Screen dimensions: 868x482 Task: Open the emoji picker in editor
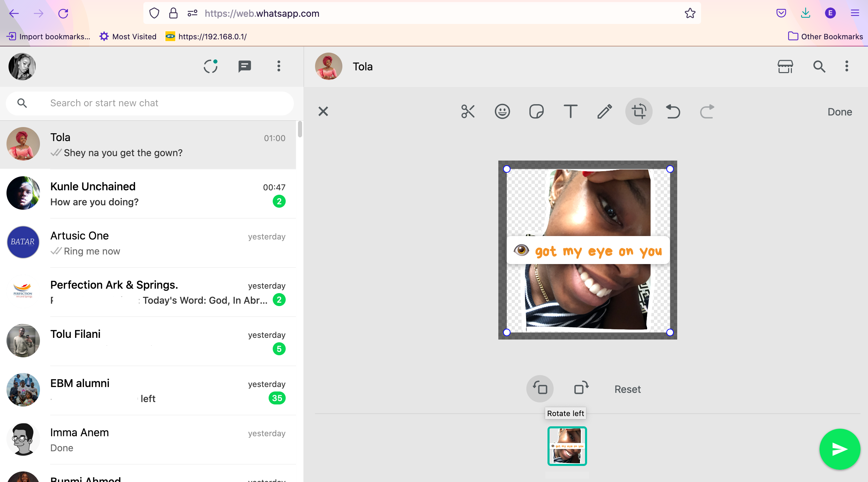coord(502,111)
